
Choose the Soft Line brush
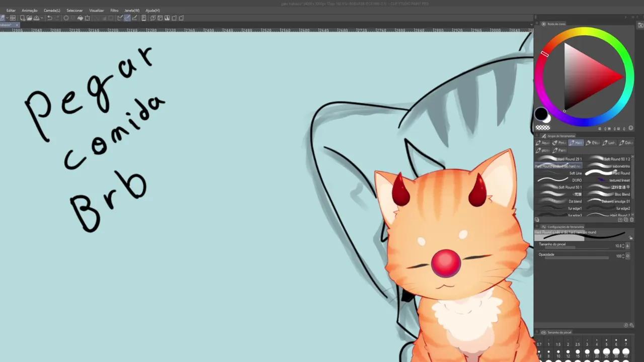(558, 173)
